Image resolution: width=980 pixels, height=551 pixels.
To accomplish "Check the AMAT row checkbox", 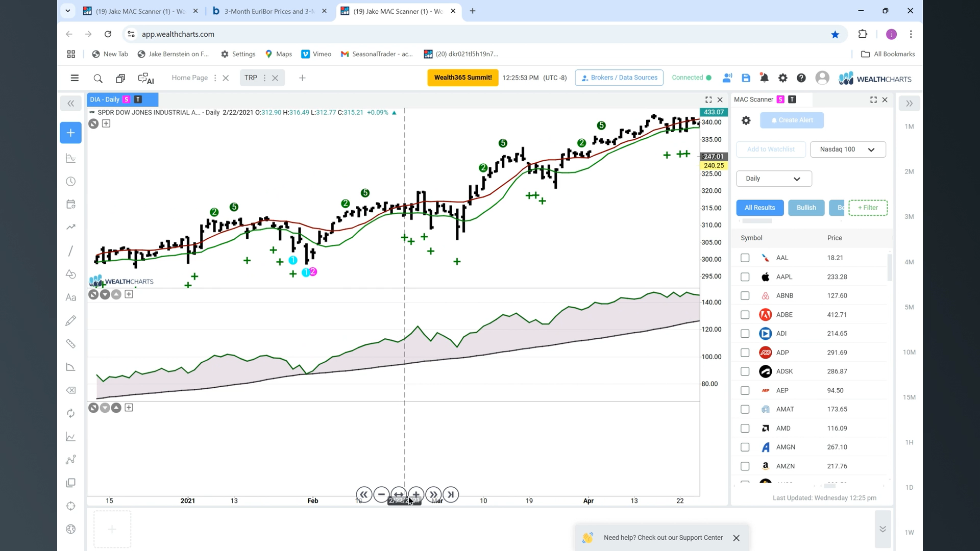I will point(745,409).
